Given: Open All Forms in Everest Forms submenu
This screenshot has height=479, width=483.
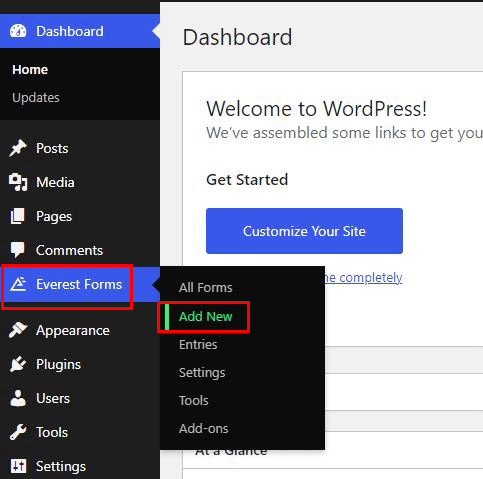Looking at the screenshot, I should (206, 287).
